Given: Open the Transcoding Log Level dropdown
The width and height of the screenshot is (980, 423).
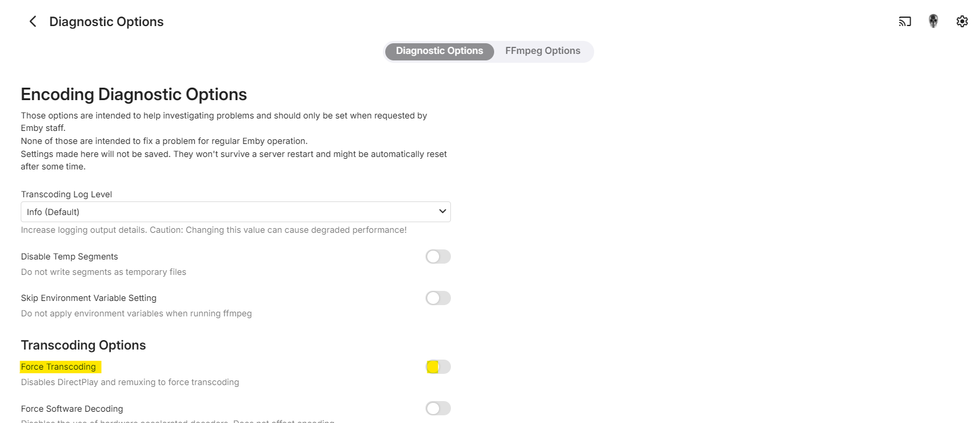Looking at the screenshot, I should [x=236, y=212].
